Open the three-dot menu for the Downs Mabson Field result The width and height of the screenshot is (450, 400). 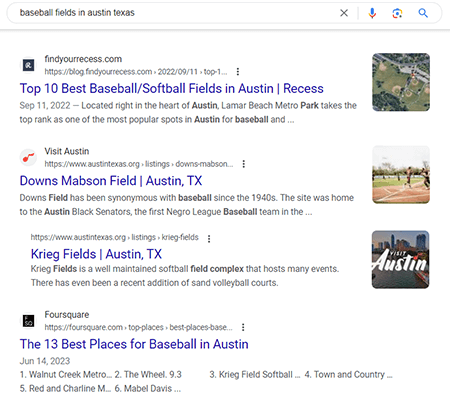[x=244, y=164]
